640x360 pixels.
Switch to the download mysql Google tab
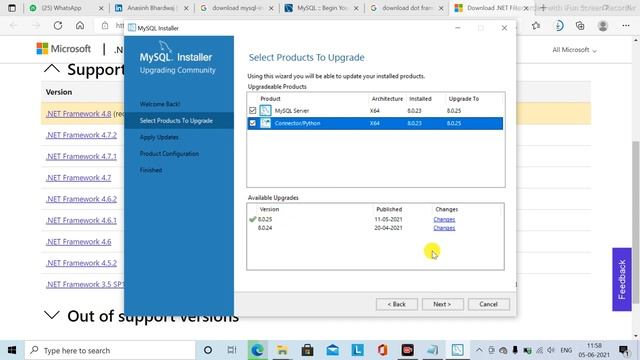coord(236,8)
